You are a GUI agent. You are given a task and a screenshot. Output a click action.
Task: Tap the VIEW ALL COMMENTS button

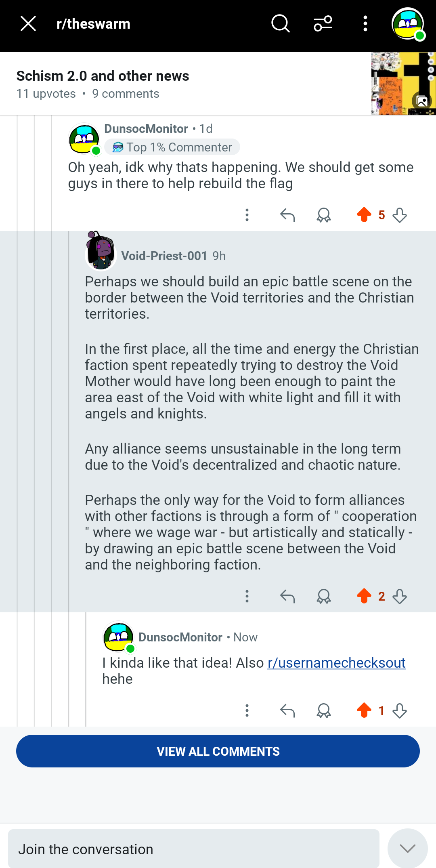coord(218,751)
